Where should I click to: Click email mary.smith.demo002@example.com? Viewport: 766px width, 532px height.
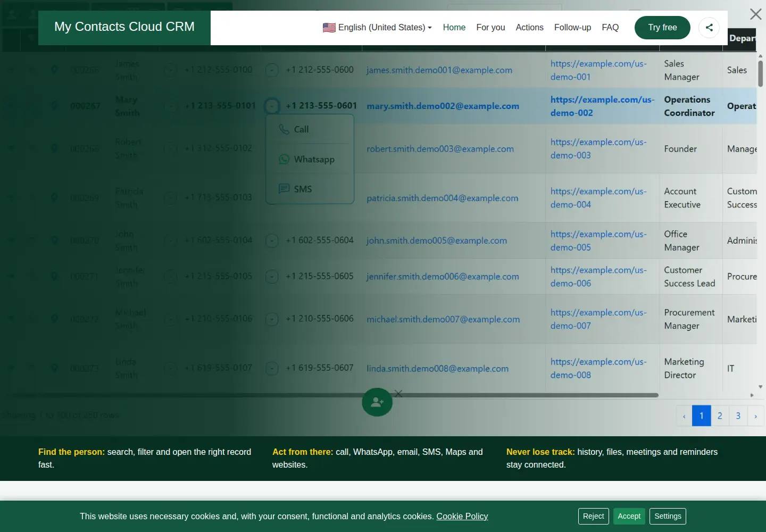click(443, 106)
